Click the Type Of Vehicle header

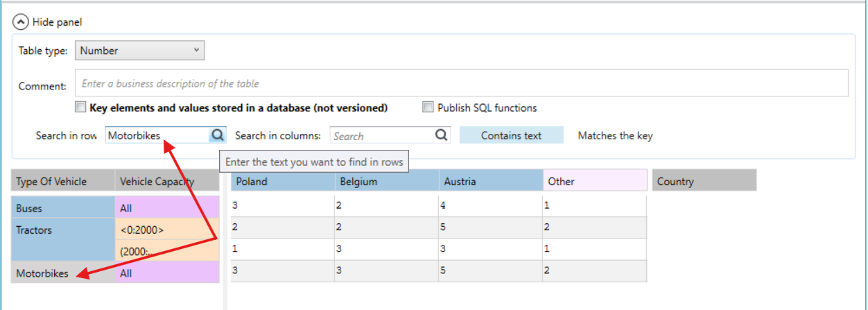pyautogui.click(x=63, y=181)
